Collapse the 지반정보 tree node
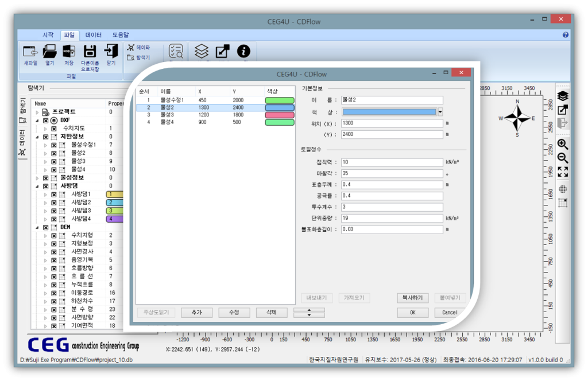Viewport: 588px width, 381px height. pyautogui.click(x=37, y=137)
